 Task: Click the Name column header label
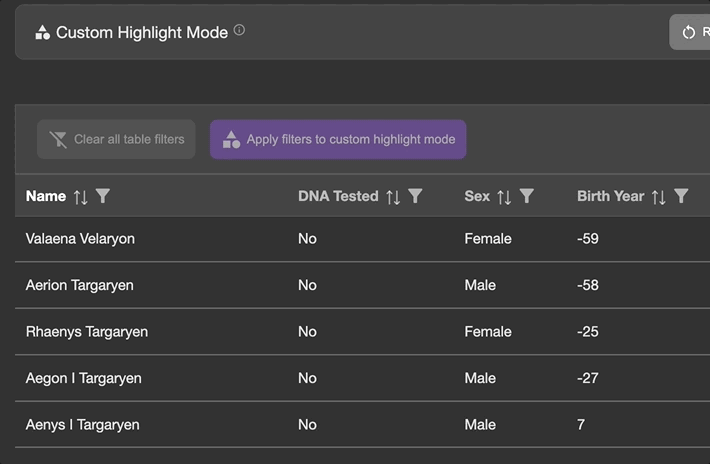point(46,196)
